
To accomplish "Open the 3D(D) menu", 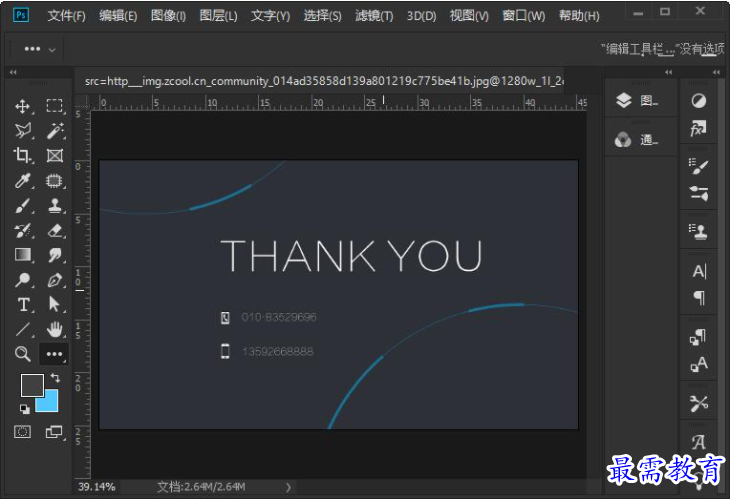I will click(421, 16).
